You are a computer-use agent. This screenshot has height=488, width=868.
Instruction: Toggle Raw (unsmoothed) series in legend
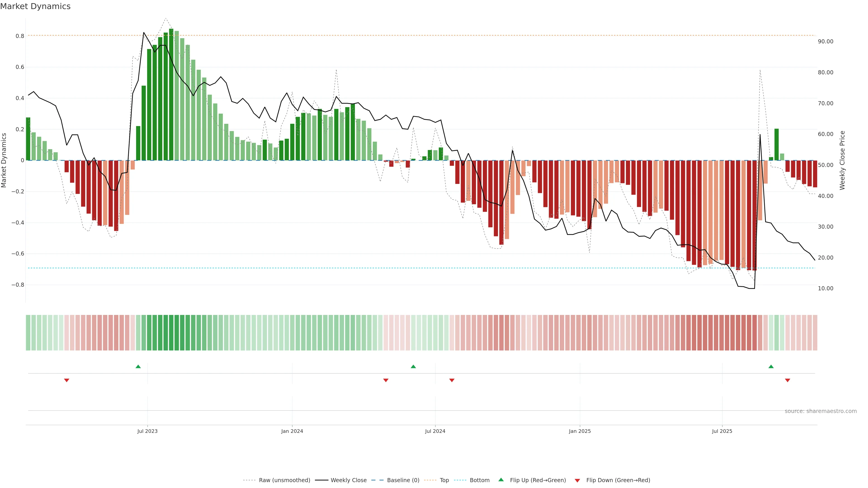point(284,480)
